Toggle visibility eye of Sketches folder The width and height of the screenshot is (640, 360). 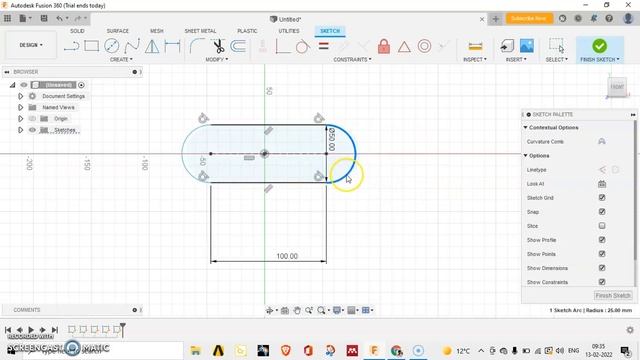point(32,130)
